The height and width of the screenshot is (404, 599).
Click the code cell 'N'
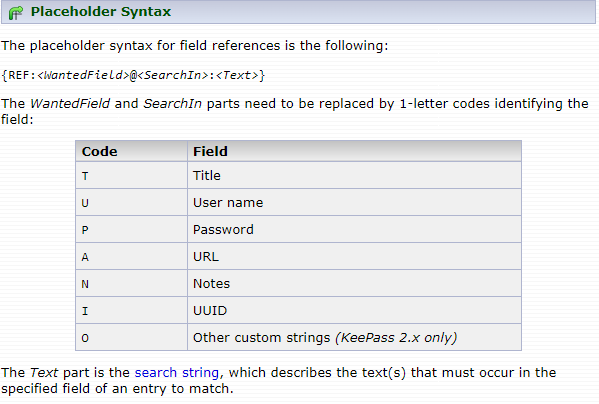[131, 284]
